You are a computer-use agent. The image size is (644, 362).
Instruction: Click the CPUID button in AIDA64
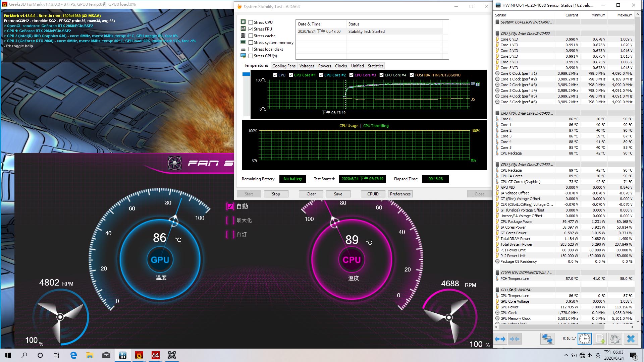coord(372,194)
